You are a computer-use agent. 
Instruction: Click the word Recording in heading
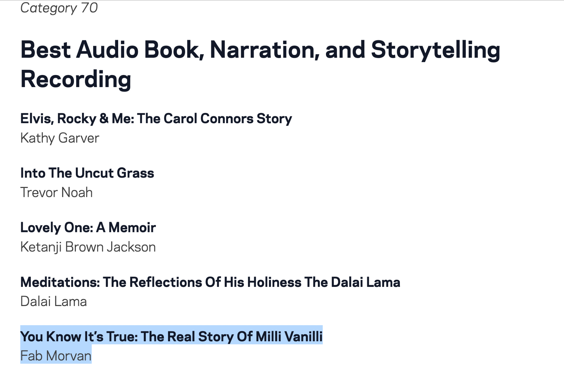(76, 79)
